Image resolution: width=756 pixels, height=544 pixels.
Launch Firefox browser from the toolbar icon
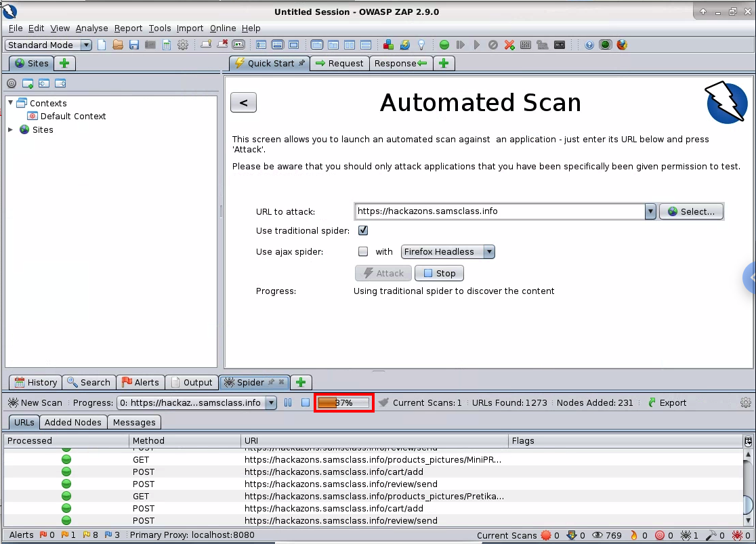click(x=622, y=45)
